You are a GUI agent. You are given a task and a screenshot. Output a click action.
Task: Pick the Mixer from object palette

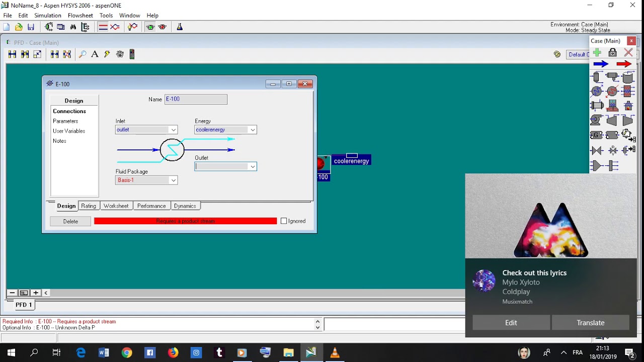click(596, 165)
